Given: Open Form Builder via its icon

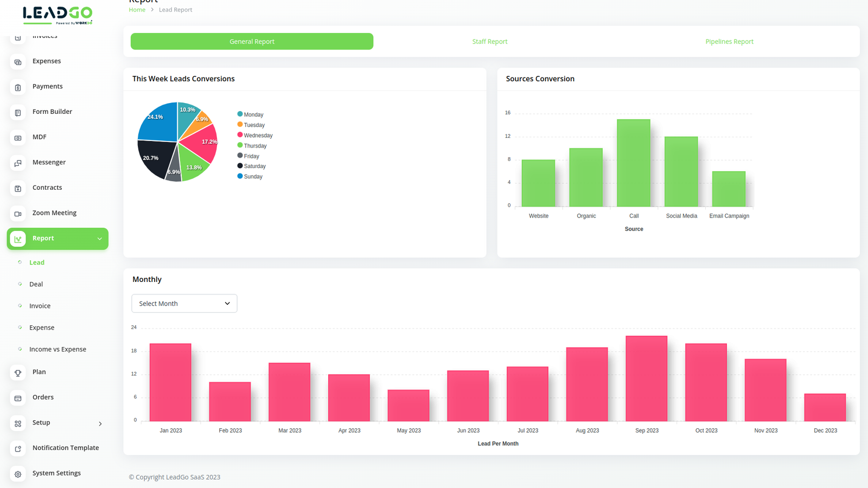Looking at the screenshot, I should (x=18, y=113).
